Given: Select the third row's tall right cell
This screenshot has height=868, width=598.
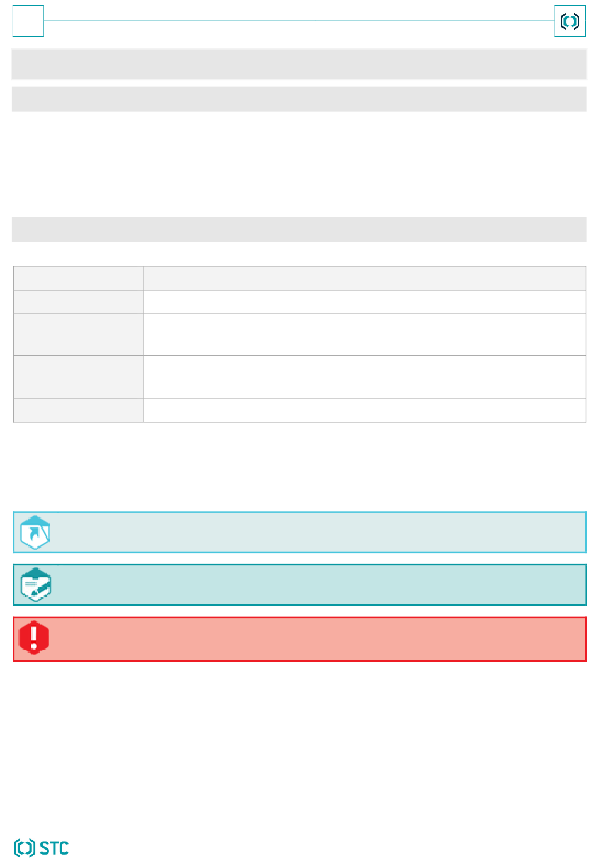Looking at the screenshot, I should pyautogui.click(x=364, y=335).
